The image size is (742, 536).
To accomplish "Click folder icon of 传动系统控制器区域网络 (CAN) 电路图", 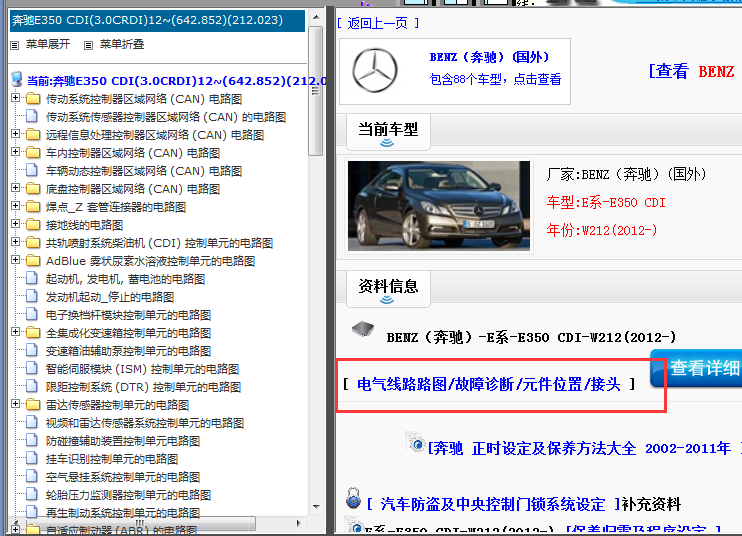I will pyautogui.click(x=33, y=99).
